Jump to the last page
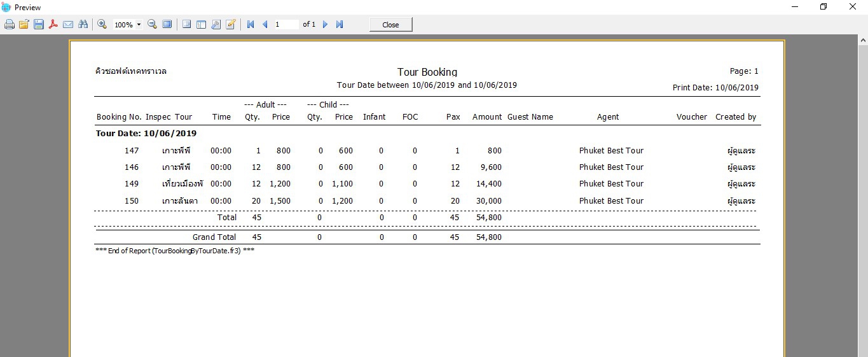The height and width of the screenshot is (357, 868). point(340,24)
